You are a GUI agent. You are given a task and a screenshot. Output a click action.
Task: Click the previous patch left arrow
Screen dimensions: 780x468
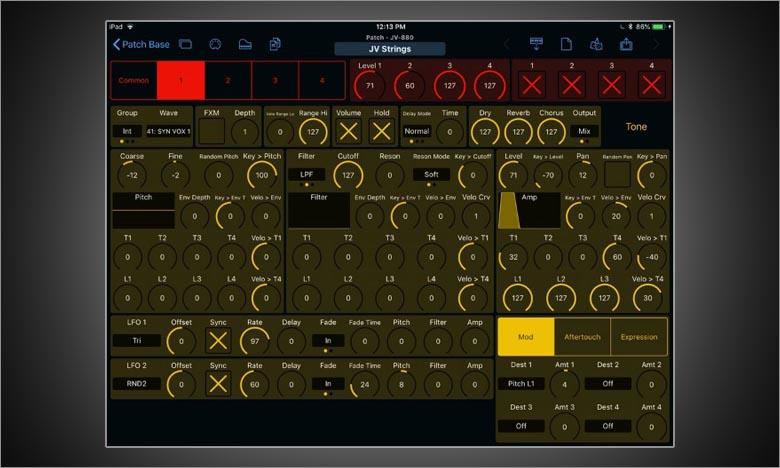coord(506,44)
